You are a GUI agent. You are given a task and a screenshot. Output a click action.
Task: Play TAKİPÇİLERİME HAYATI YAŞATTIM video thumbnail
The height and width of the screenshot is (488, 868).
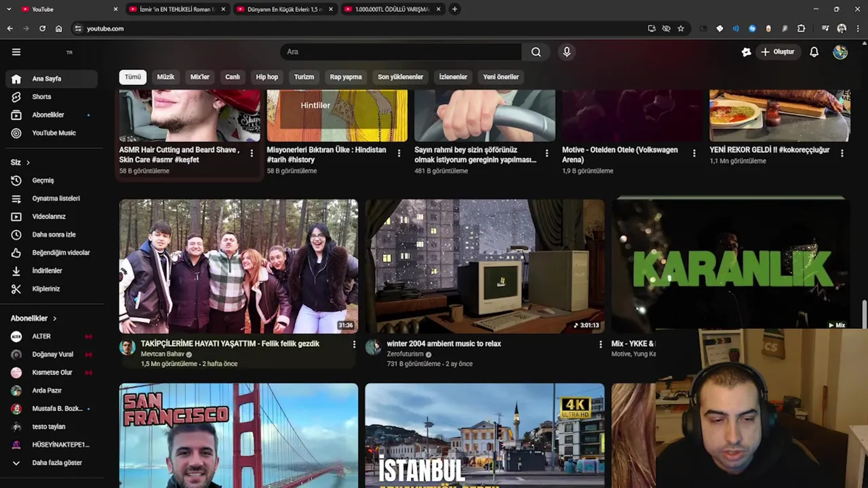[x=239, y=266]
